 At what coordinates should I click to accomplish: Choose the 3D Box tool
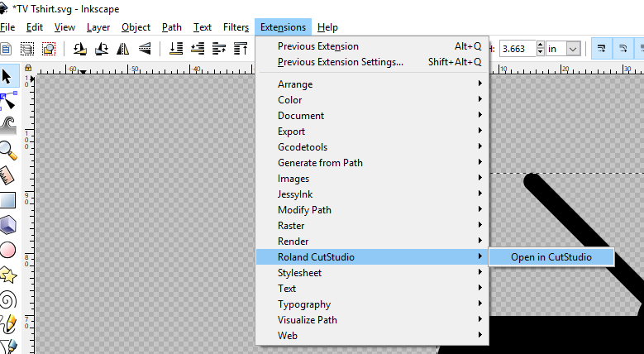point(7,225)
